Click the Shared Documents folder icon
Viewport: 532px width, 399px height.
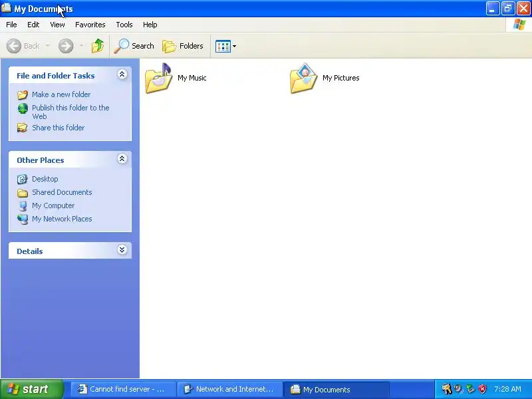coord(23,193)
